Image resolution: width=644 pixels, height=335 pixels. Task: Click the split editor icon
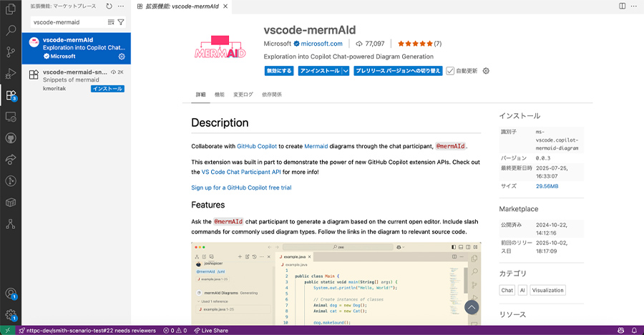click(x=619, y=6)
